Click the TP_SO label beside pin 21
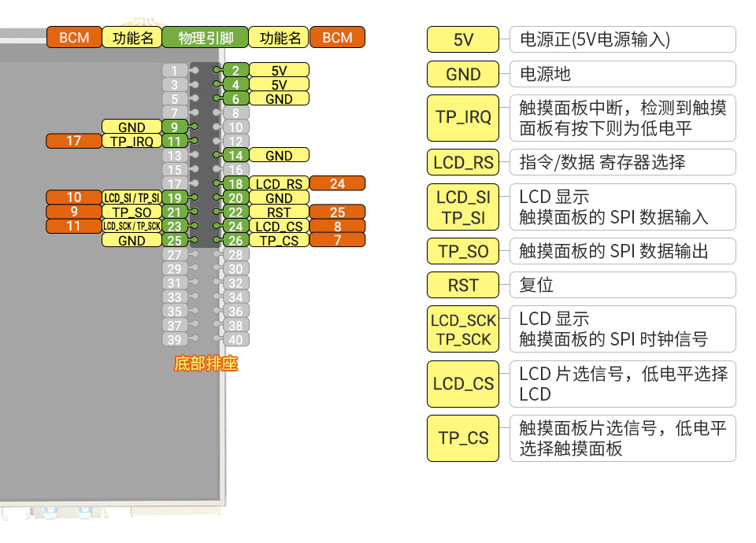Screen dimensions: 756x543 132,212
